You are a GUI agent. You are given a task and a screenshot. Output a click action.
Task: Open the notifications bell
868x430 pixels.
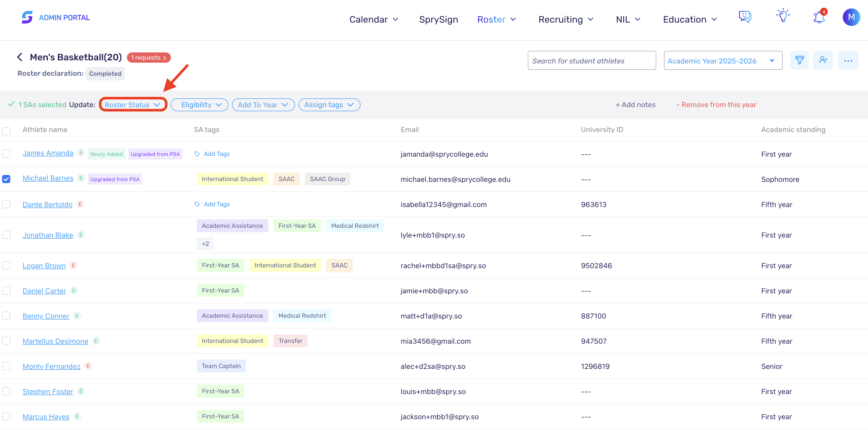click(x=819, y=16)
